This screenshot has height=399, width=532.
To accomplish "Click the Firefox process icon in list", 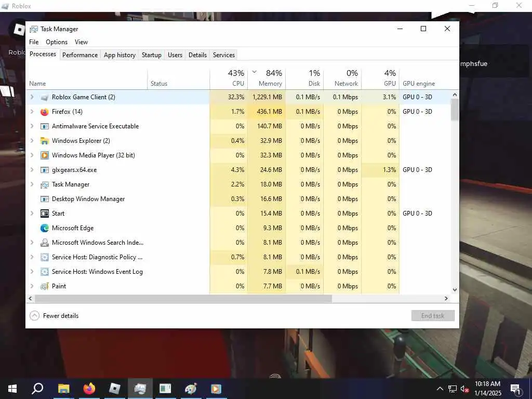I will (45, 112).
